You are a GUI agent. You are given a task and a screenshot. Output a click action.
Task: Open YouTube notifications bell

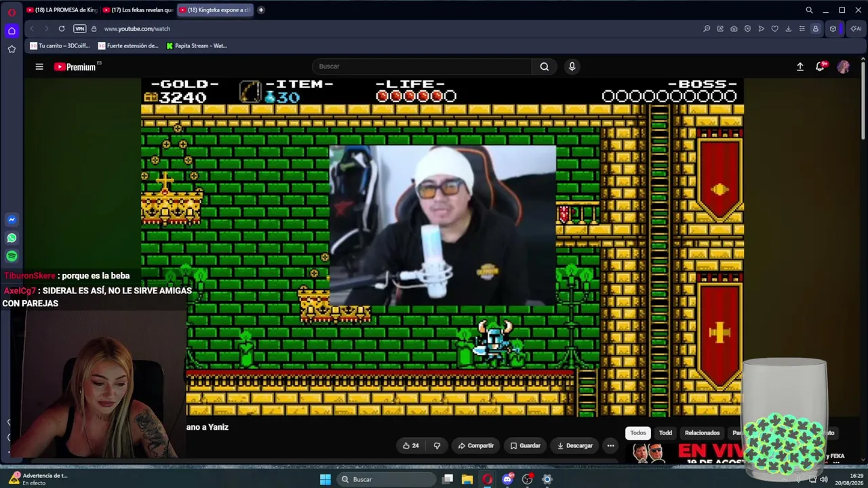[x=821, y=66]
